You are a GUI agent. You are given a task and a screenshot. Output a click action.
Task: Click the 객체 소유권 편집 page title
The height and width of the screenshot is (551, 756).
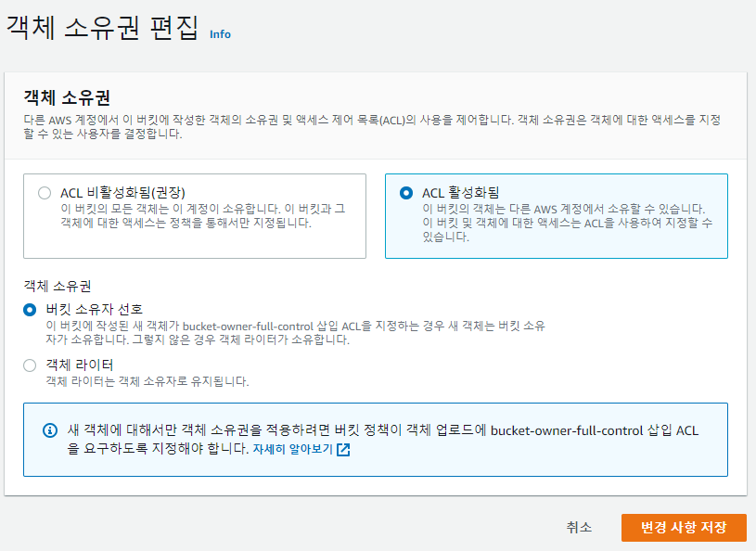tap(102, 28)
